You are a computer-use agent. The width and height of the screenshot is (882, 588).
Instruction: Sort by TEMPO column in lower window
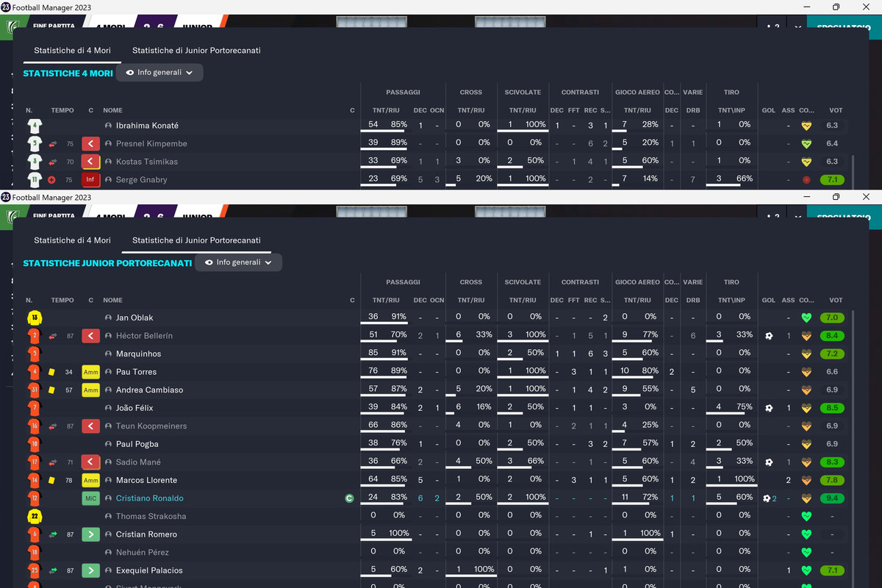coord(62,300)
